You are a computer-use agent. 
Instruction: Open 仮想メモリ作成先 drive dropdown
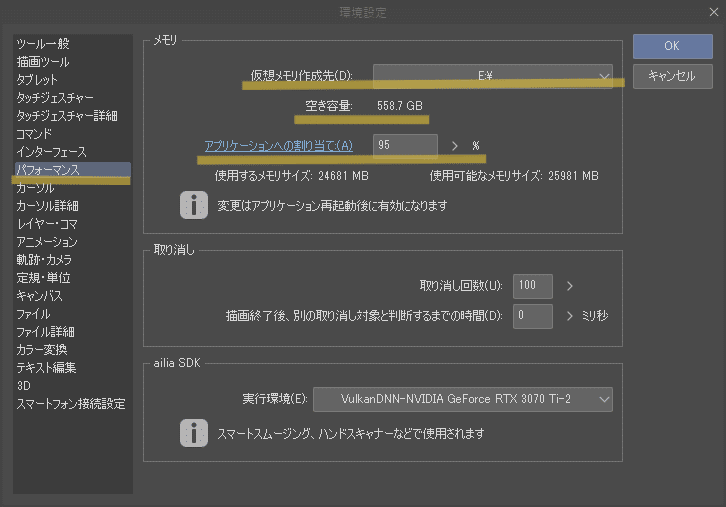tap(493, 76)
